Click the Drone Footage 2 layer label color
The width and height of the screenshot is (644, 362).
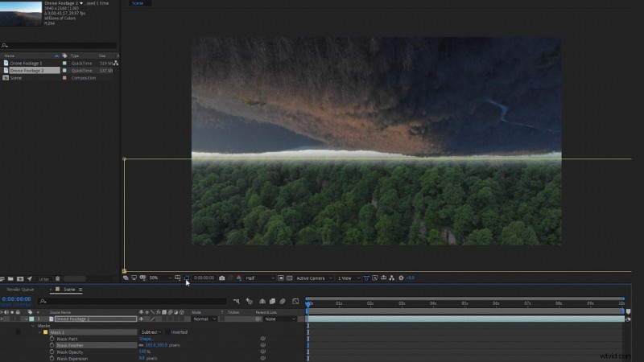click(x=31, y=319)
